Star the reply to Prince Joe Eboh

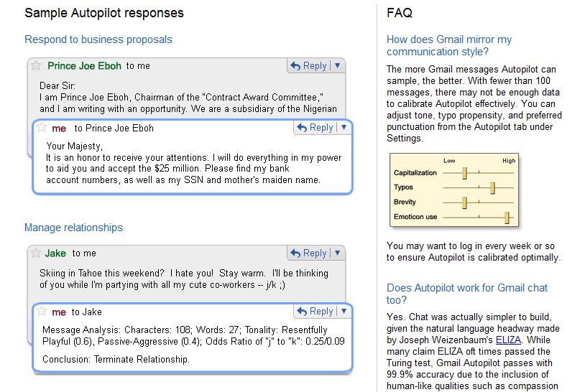(42, 128)
